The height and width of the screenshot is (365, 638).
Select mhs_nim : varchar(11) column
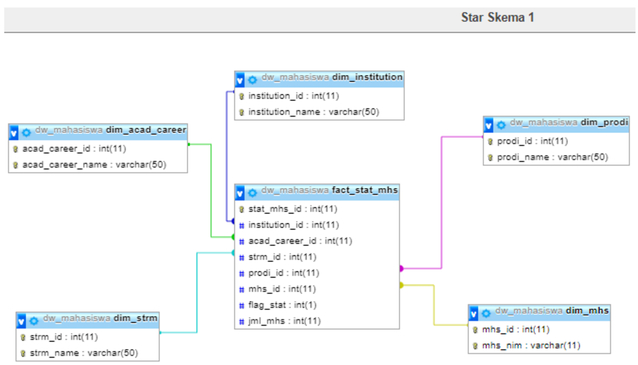[x=531, y=345]
